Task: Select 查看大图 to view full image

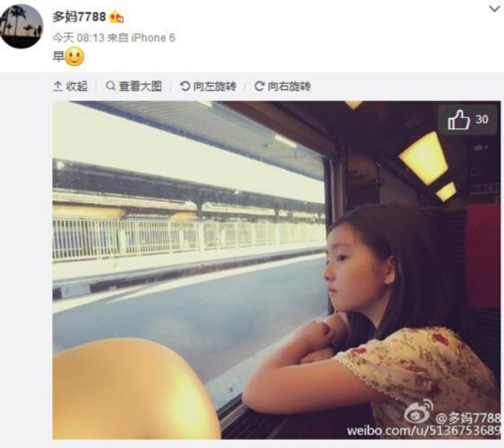Action: (140, 86)
